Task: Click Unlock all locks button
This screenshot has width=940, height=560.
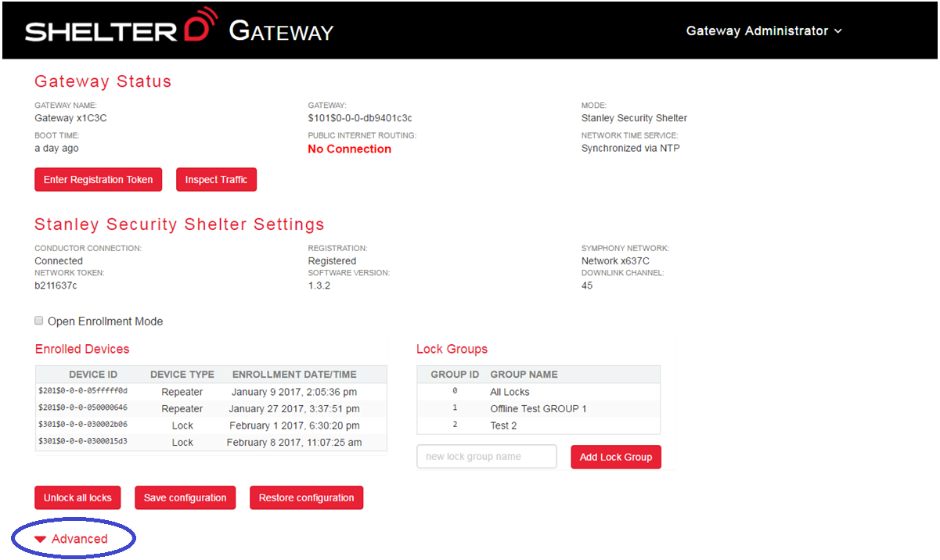Action: [77, 497]
